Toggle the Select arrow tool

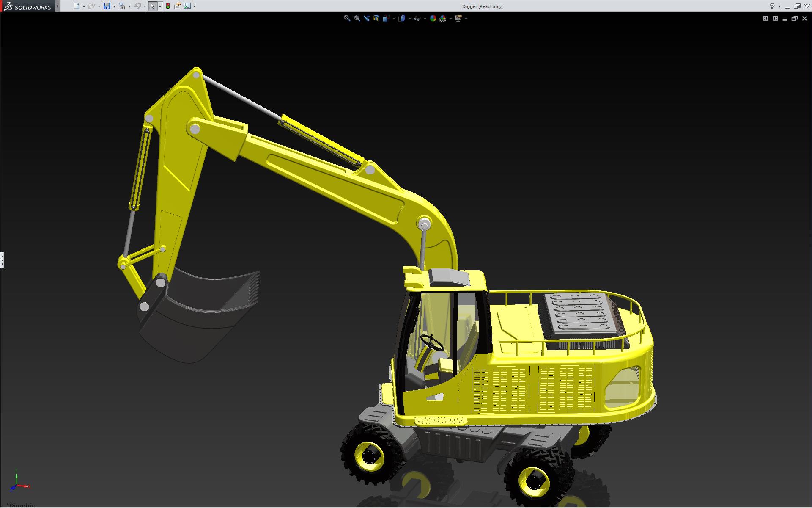[152, 6]
